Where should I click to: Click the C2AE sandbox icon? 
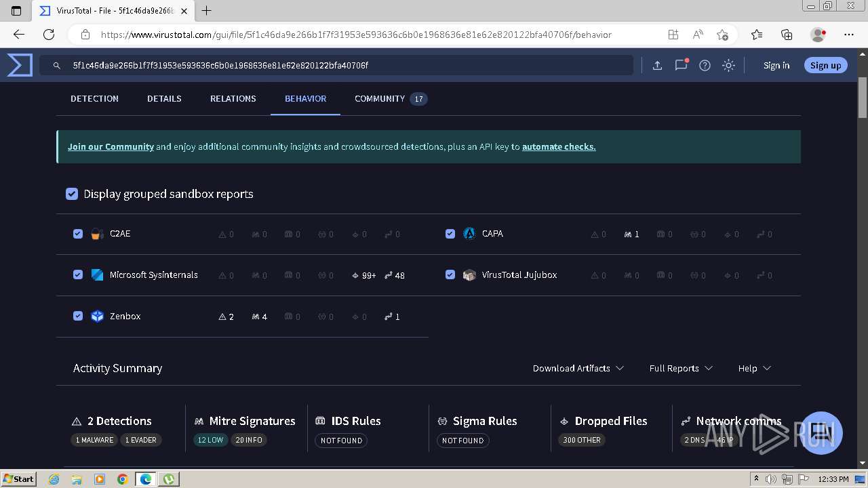pyautogui.click(x=97, y=234)
